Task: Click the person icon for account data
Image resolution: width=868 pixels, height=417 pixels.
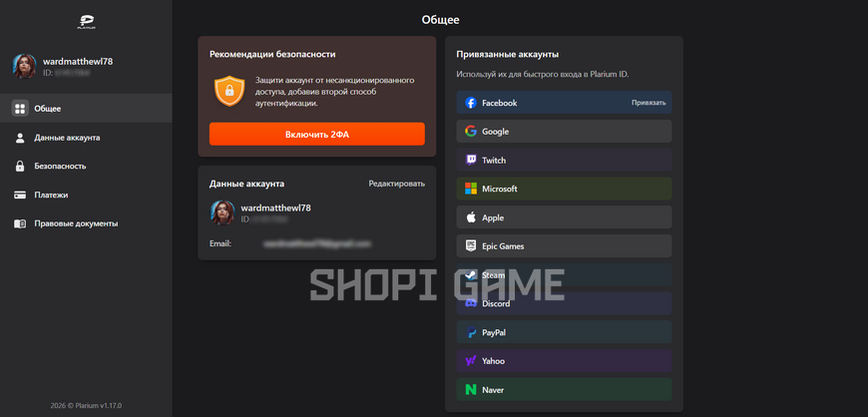Action: pos(20,138)
